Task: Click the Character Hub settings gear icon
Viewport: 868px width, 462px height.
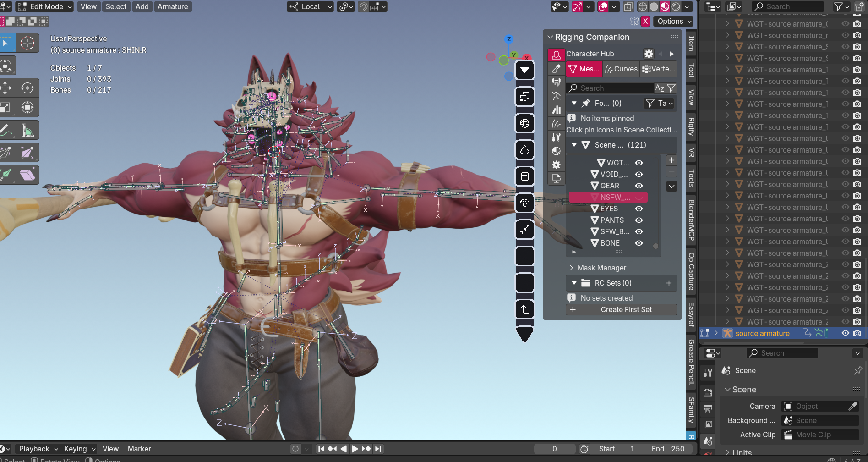Action: coord(649,54)
